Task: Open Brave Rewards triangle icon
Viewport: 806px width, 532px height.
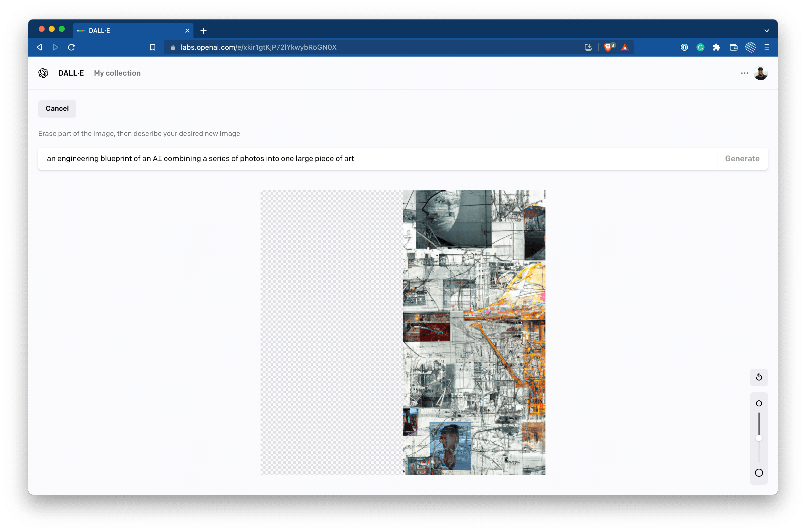Action: point(625,47)
